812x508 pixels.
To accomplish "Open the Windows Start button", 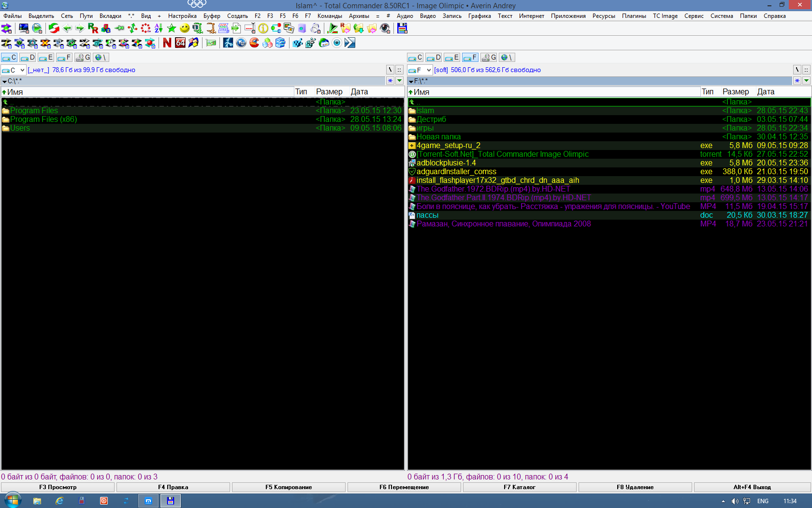I will tap(13, 501).
